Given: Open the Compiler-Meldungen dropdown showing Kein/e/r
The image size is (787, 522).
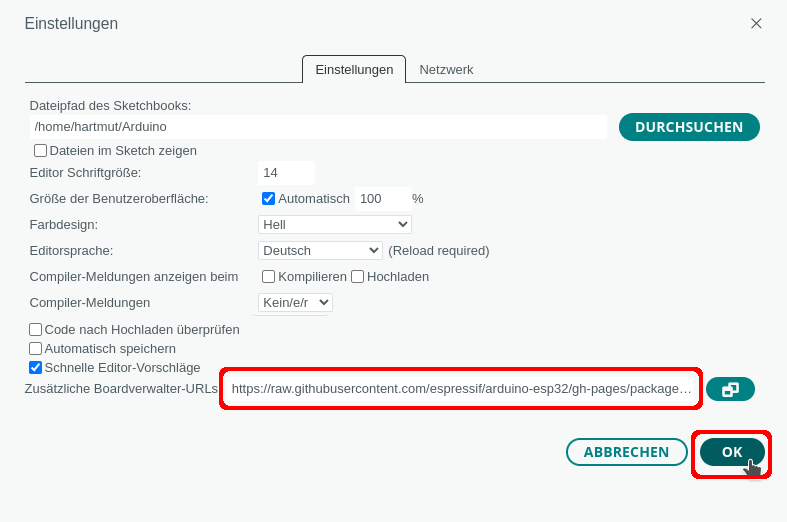Looking at the screenshot, I should click(x=295, y=302).
